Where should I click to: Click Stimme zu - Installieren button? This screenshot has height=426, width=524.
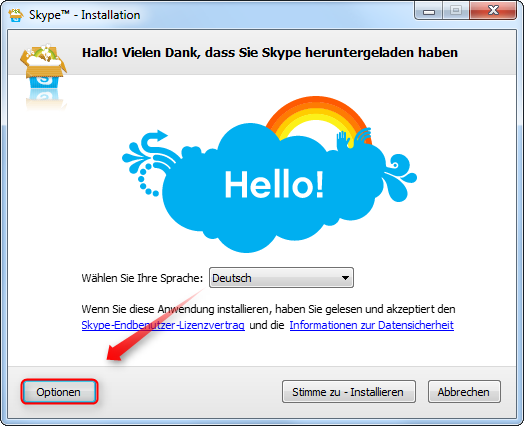[349, 392]
